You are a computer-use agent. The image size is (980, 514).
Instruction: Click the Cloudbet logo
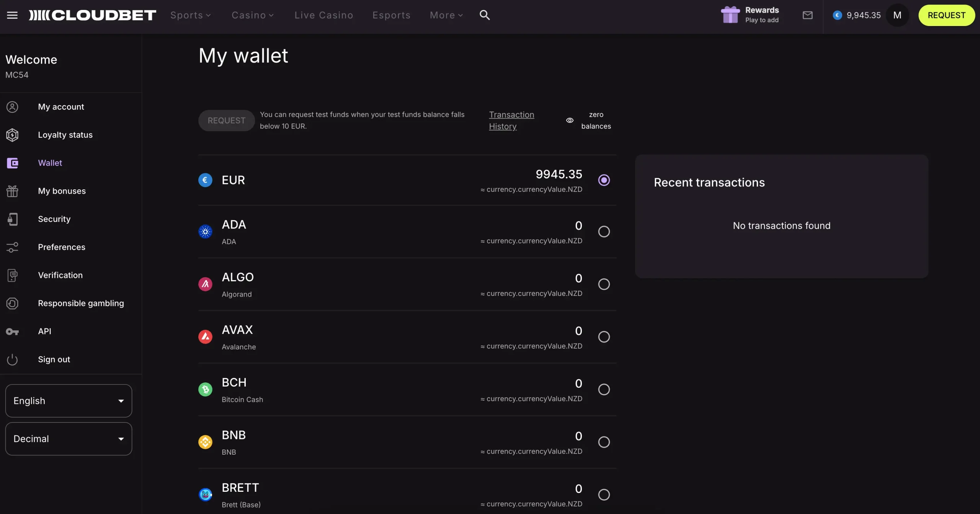click(92, 15)
